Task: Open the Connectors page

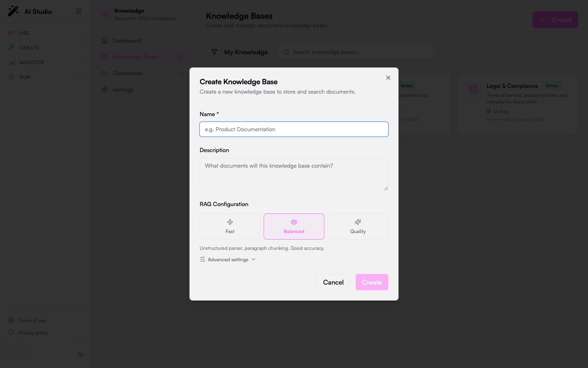Action: coord(143,73)
